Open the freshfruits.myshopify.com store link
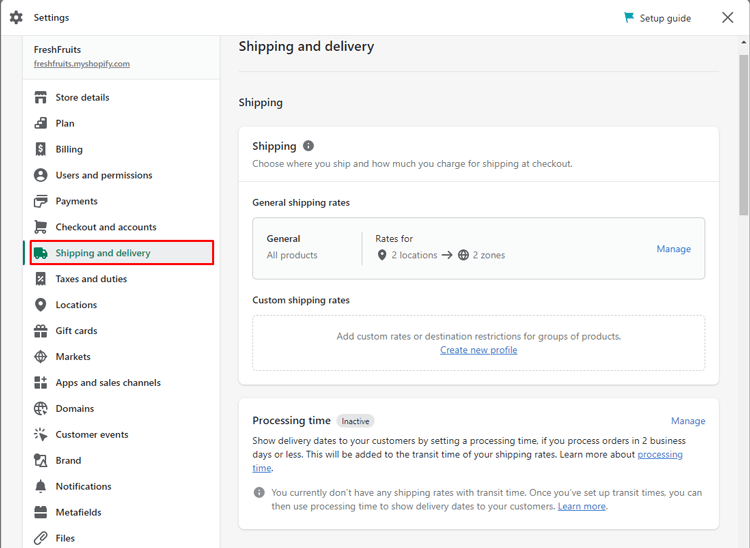The height and width of the screenshot is (548, 750). (x=82, y=64)
